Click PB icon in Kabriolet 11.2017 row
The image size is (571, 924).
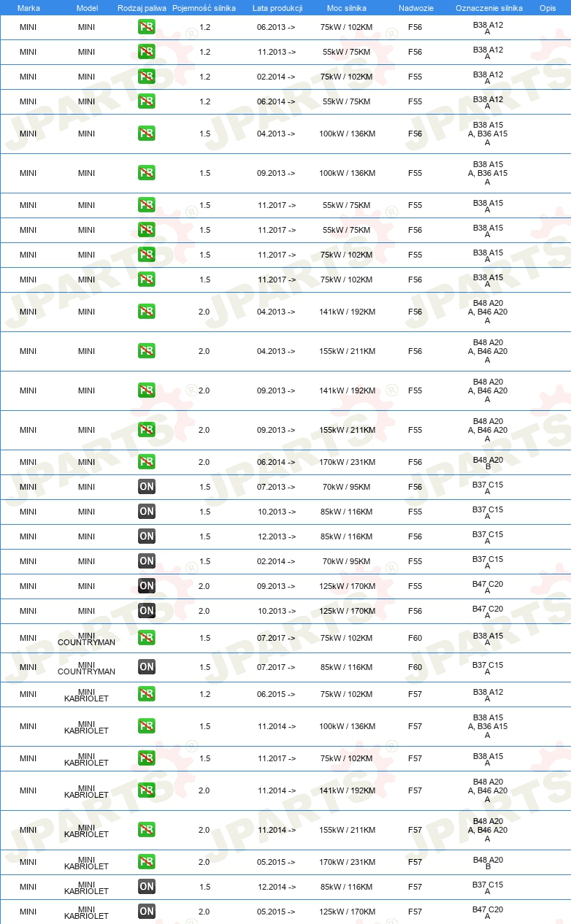(x=147, y=758)
